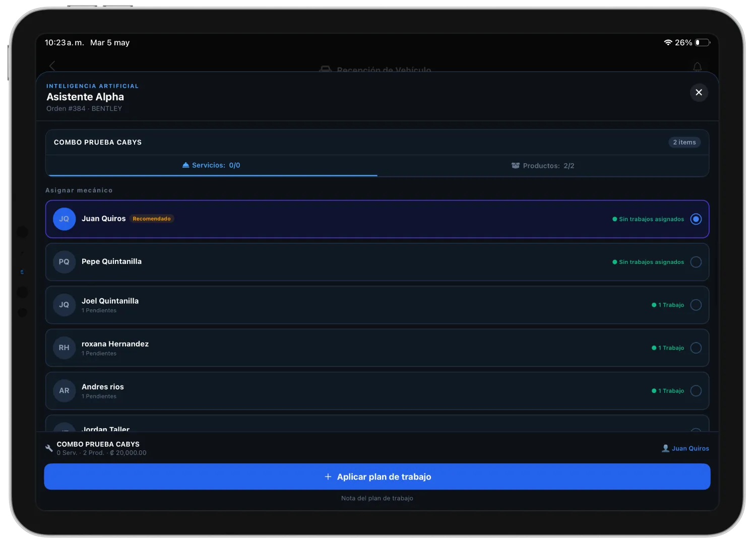Image resolution: width=756 pixels, height=544 pixels.
Task: Select Andres rios radio button
Action: coord(696,391)
